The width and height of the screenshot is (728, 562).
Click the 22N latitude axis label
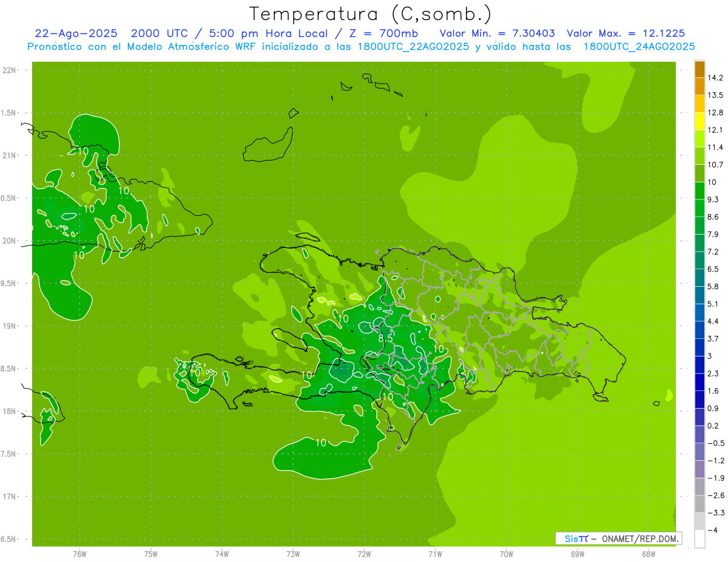pos(10,70)
